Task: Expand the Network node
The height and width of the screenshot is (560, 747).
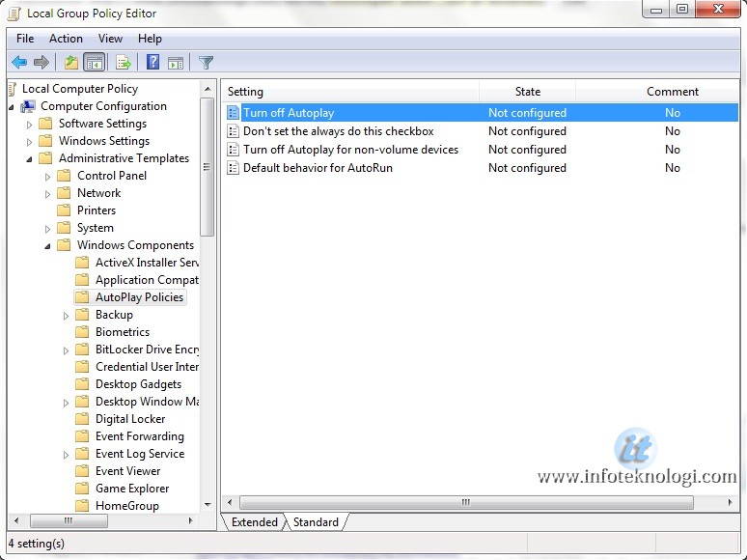Action: click(x=47, y=194)
